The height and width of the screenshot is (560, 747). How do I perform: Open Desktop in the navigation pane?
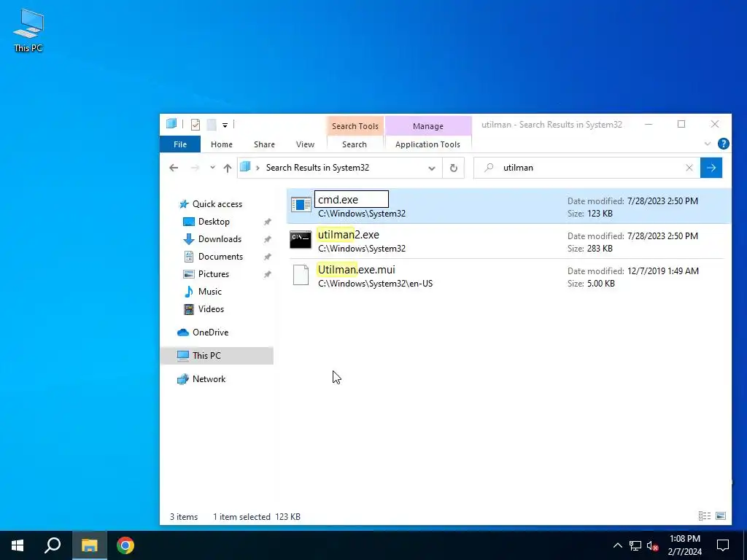tap(214, 222)
